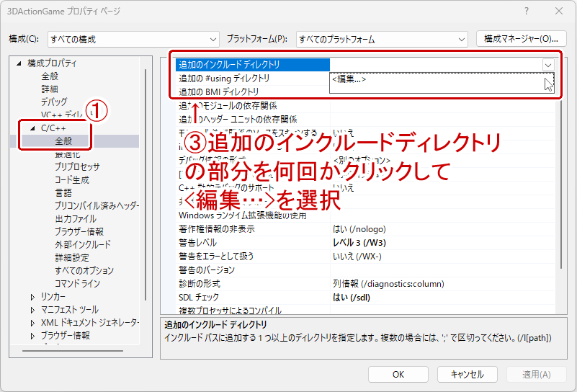
Task: Click the 適用(A) button
Action: tap(537, 374)
